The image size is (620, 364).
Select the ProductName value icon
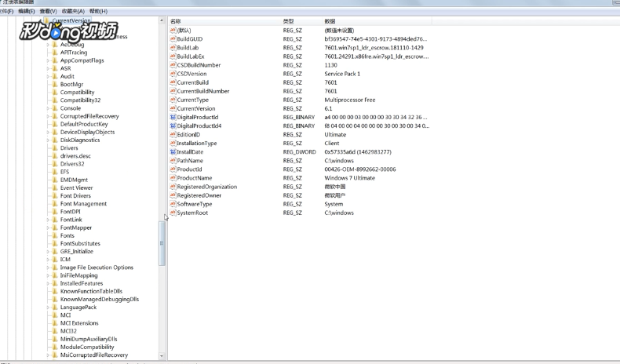[x=173, y=178]
